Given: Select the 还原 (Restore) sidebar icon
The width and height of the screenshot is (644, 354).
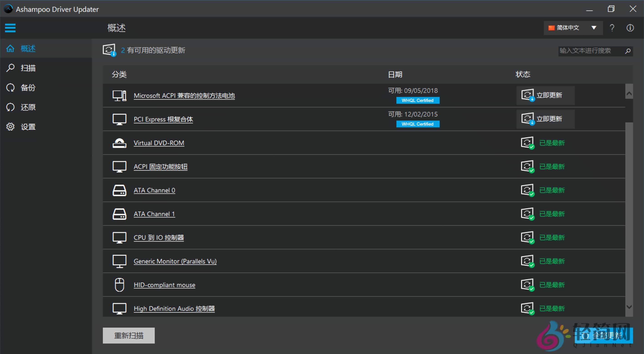Looking at the screenshot, I should click(x=10, y=107).
